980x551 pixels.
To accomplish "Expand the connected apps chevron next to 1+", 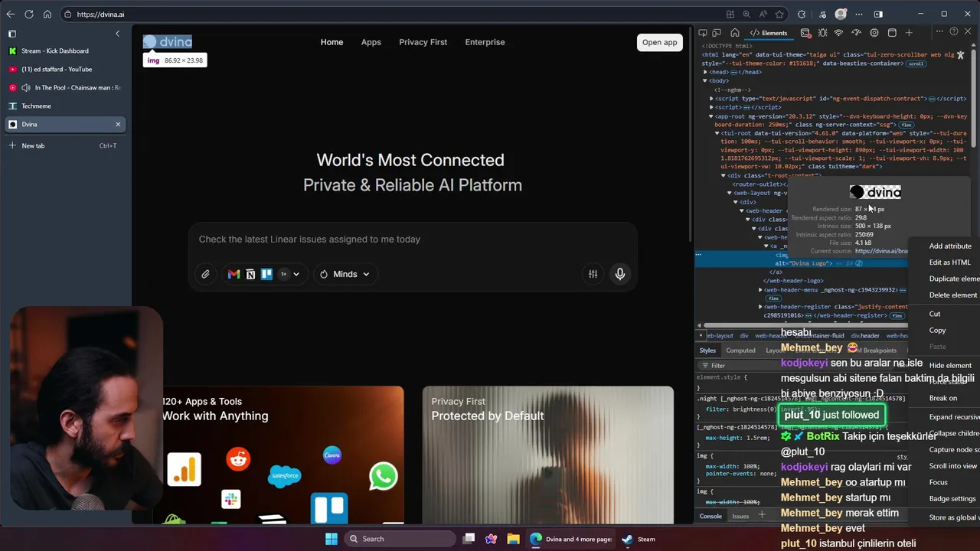I will (296, 274).
